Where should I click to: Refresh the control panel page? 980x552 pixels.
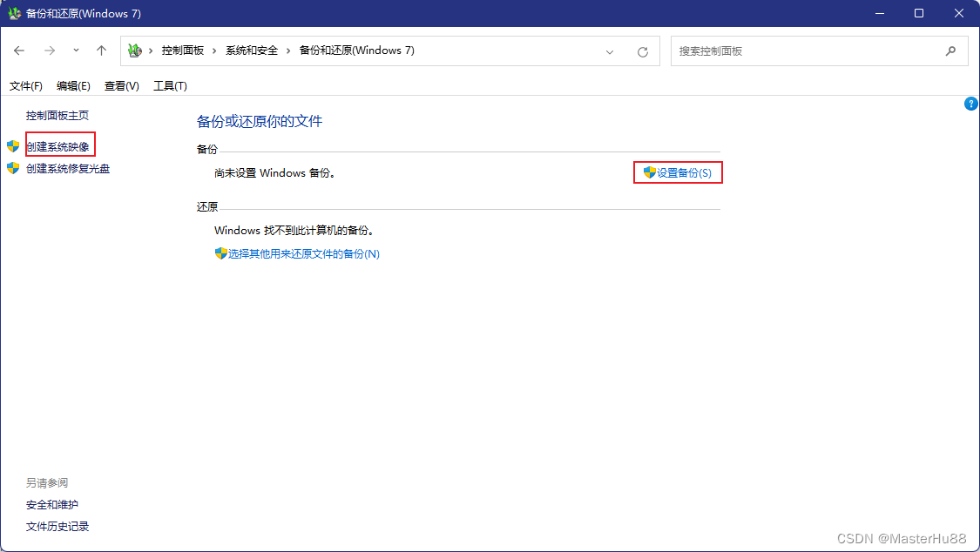coord(643,52)
